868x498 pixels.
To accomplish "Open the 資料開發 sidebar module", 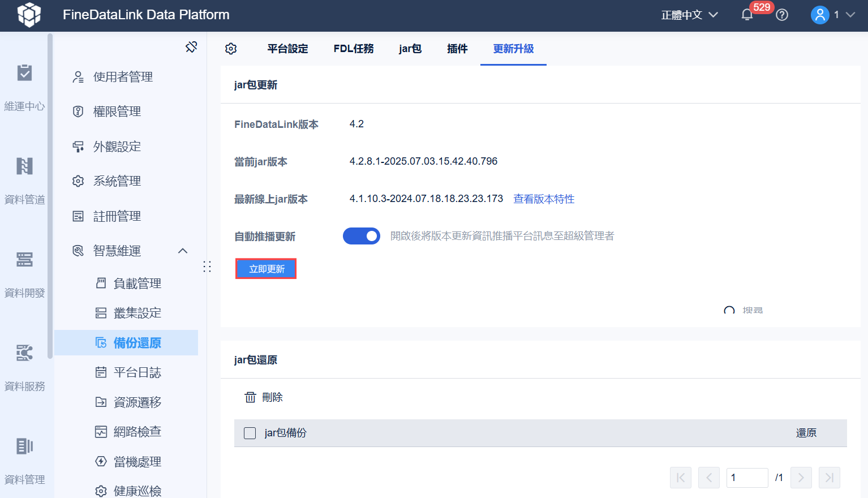I will point(24,274).
